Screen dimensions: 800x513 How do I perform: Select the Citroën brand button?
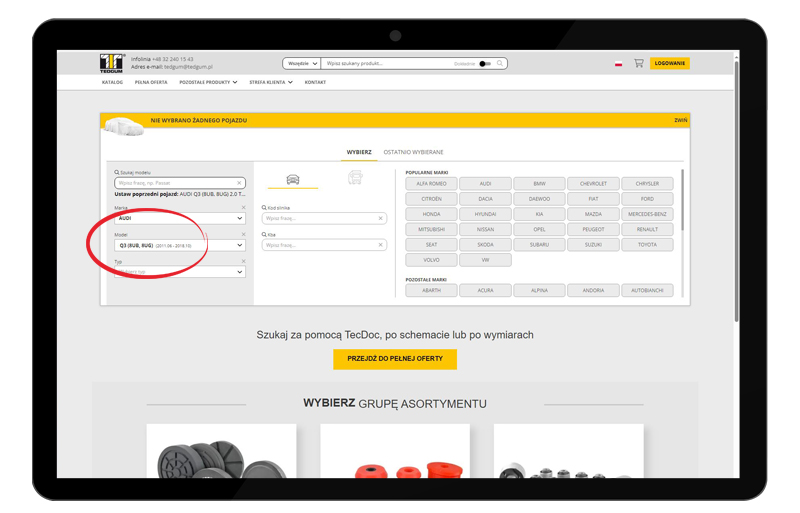[x=431, y=199]
